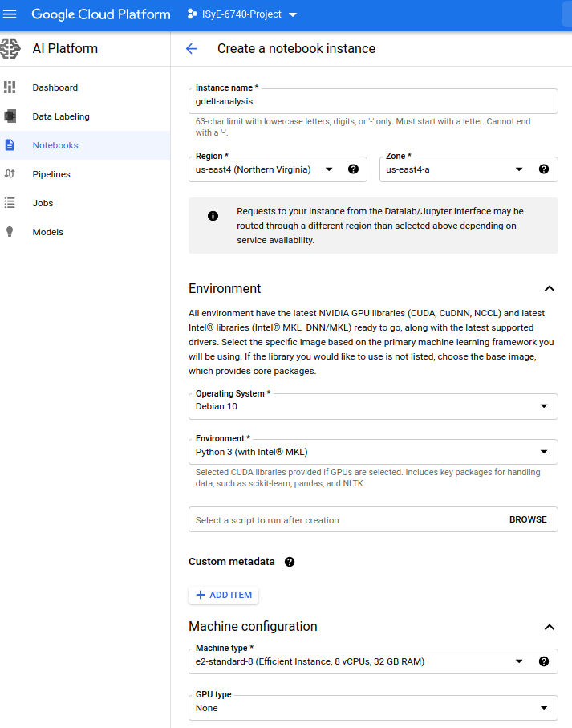Click the ADD ITEM button
This screenshot has height=728, width=572.
pyautogui.click(x=224, y=595)
